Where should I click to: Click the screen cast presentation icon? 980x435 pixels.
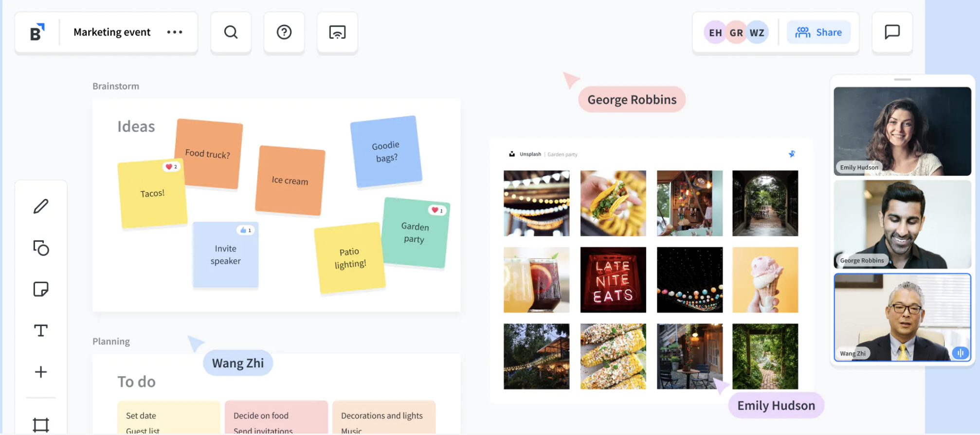click(x=337, y=32)
